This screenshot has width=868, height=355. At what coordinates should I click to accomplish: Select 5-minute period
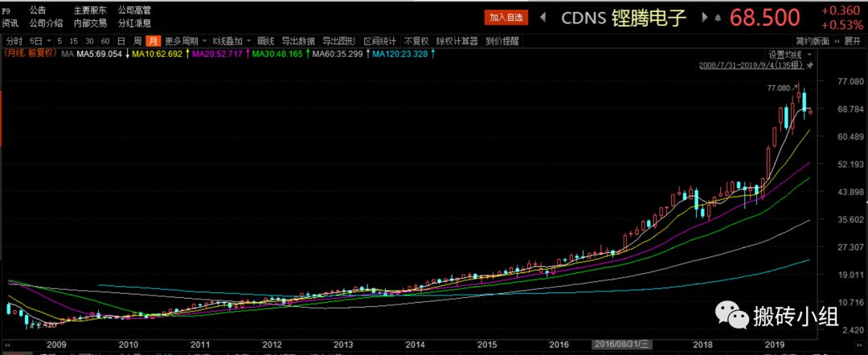pos(59,41)
